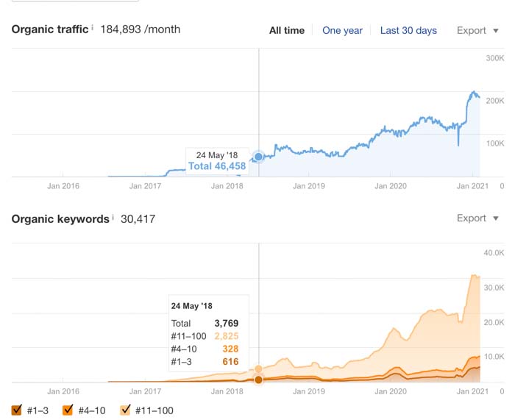This screenshot has width=515, height=420.
Task: Click the blue data point on traffic chart
Action: [x=258, y=157]
